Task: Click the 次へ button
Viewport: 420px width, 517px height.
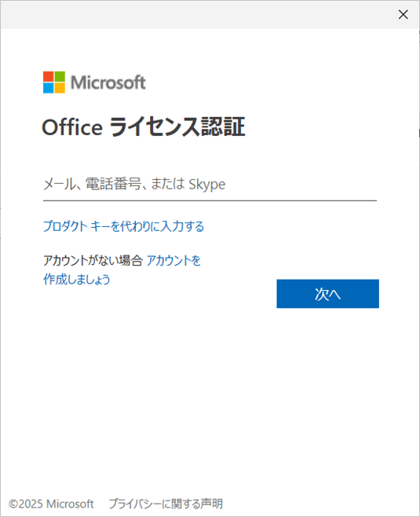Action: click(328, 294)
